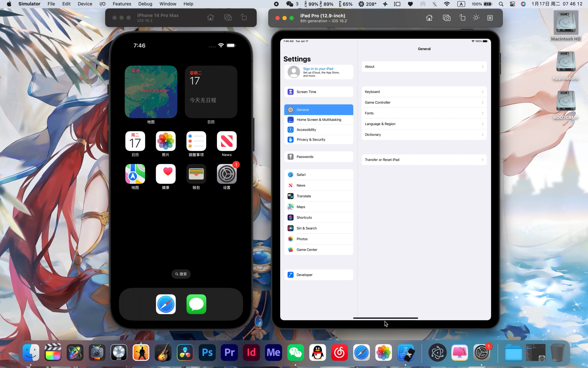
Task: Open the Debug menu in Simulator
Action: click(x=145, y=4)
